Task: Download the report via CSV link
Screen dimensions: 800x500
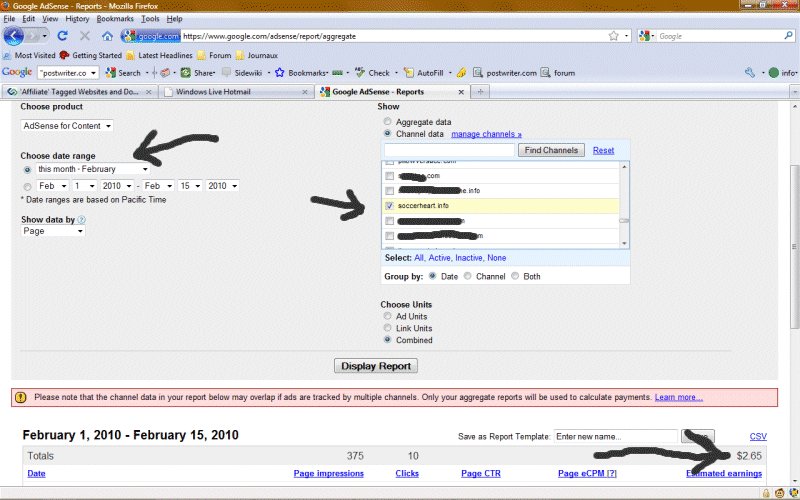Action: point(758,437)
